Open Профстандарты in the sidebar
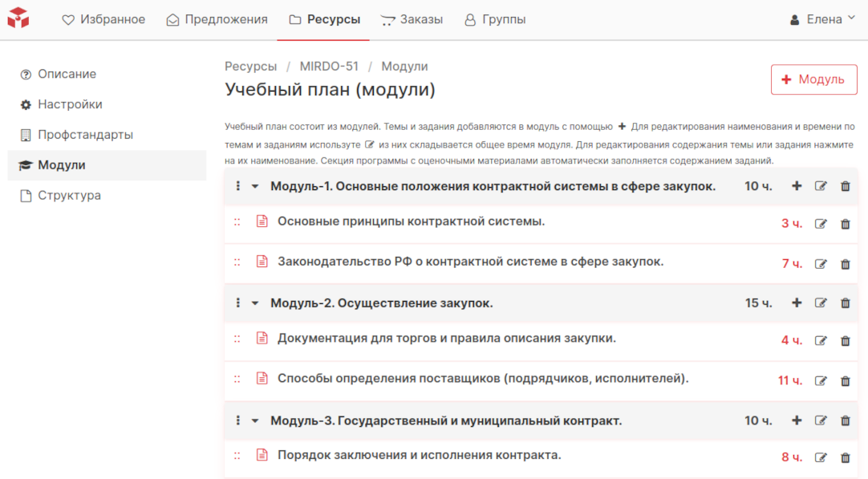Image resolution: width=868 pixels, height=479 pixels. point(85,135)
